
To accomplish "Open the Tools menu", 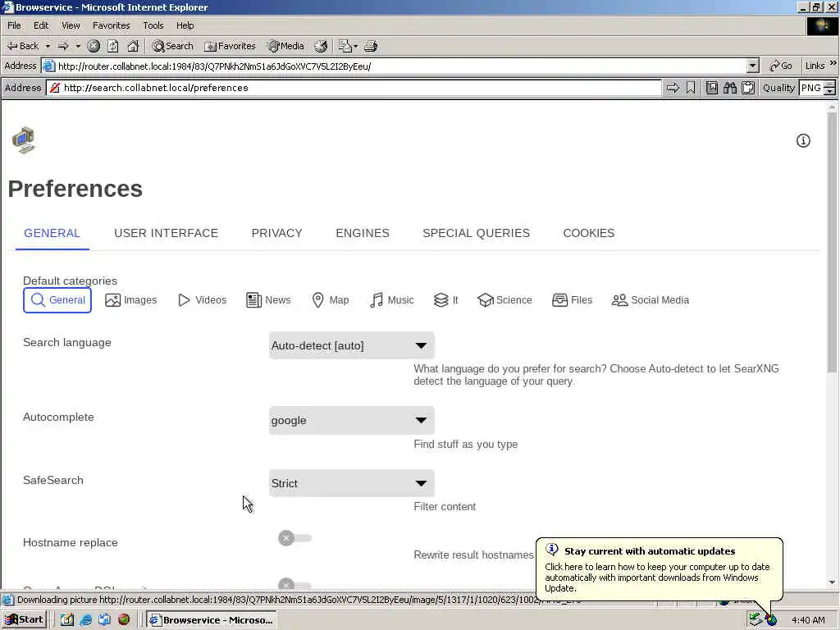I will pos(153,25).
